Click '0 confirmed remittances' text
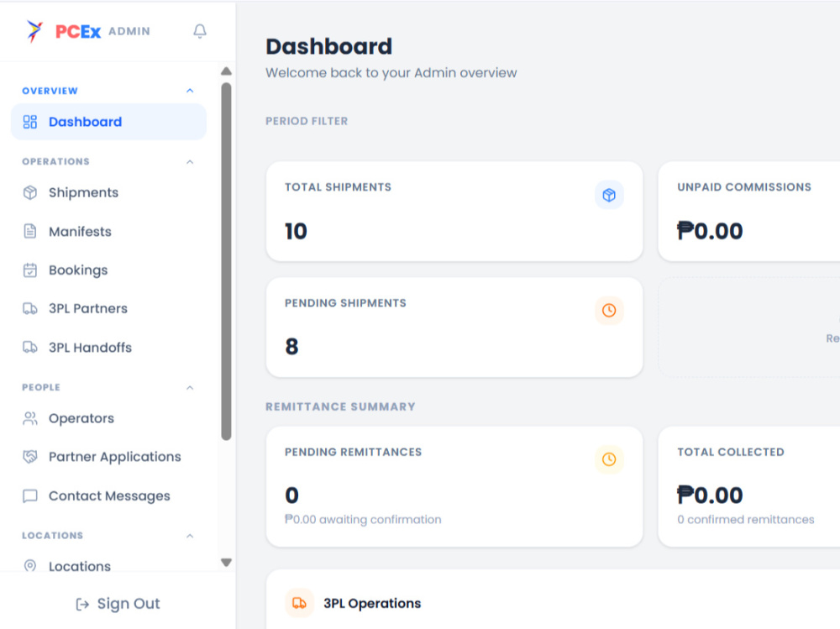Image resolution: width=840 pixels, height=629 pixels. coord(745,519)
